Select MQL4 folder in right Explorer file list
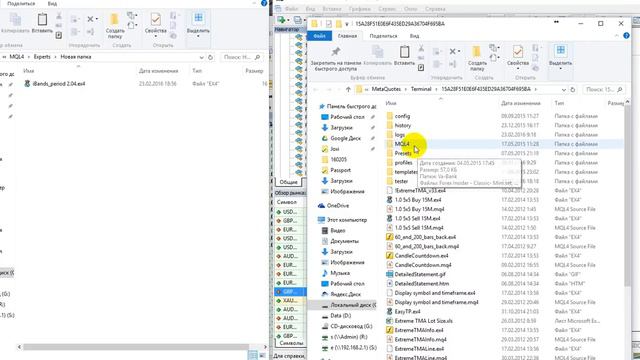The image size is (640, 360). point(402,144)
